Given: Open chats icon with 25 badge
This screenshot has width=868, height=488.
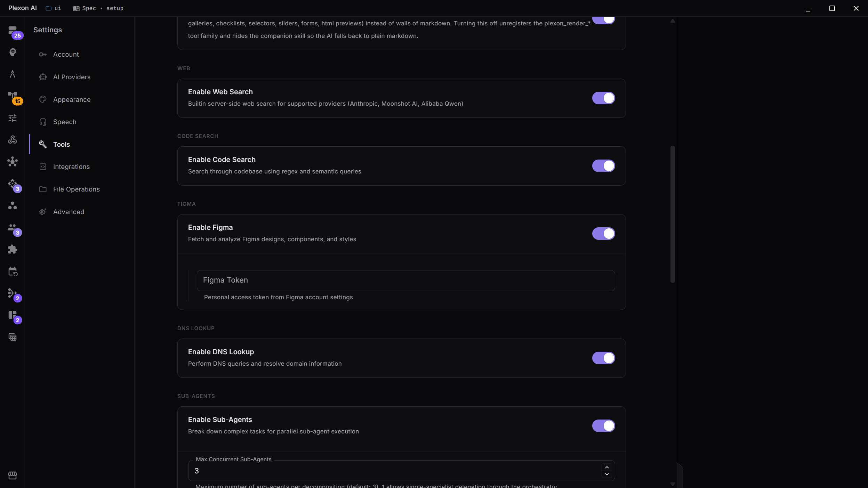Looking at the screenshot, I should click(x=13, y=31).
